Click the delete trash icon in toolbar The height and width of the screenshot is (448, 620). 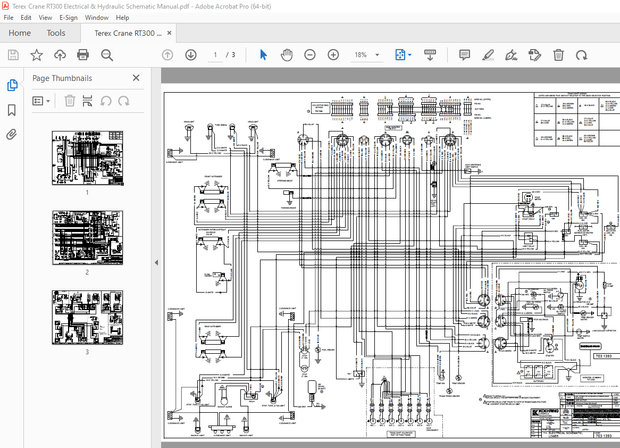pos(558,55)
